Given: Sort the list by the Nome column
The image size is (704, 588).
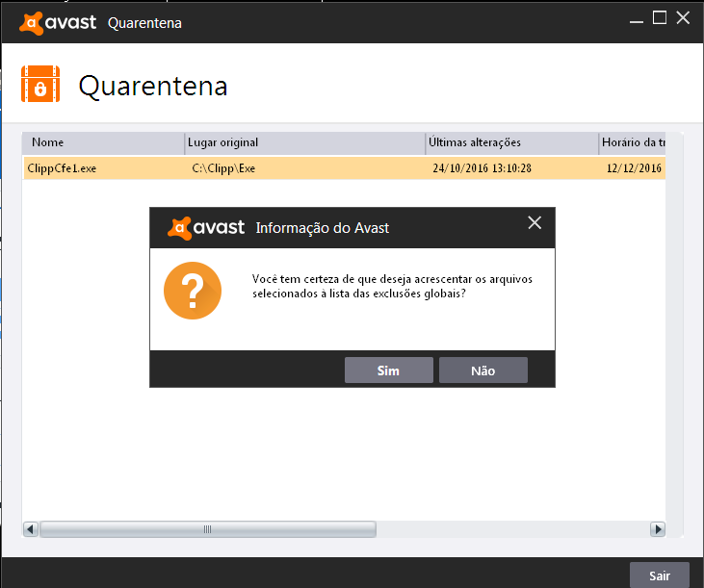Looking at the screenshot, I should pos(104,142).
